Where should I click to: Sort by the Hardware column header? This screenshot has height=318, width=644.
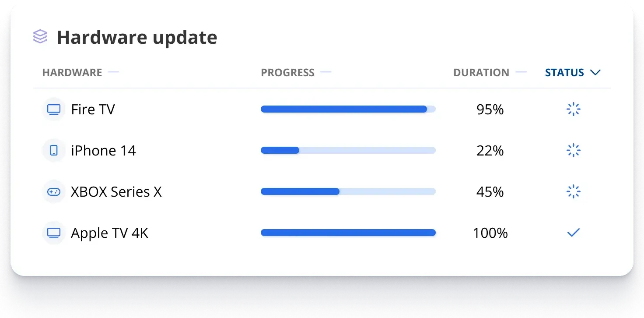click(x=72, y=72)
